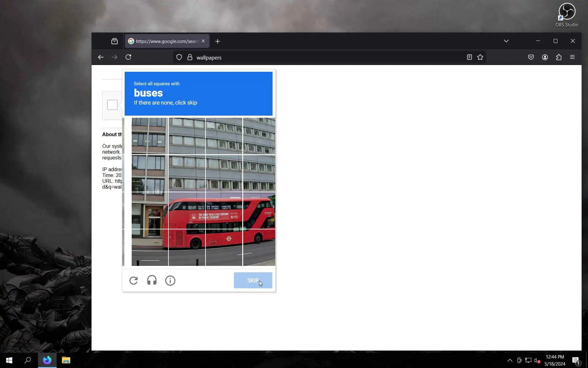Viewport: 588px width, 368px height.
Task: Click the SKIP button
Action: click(x=253, y=280)
